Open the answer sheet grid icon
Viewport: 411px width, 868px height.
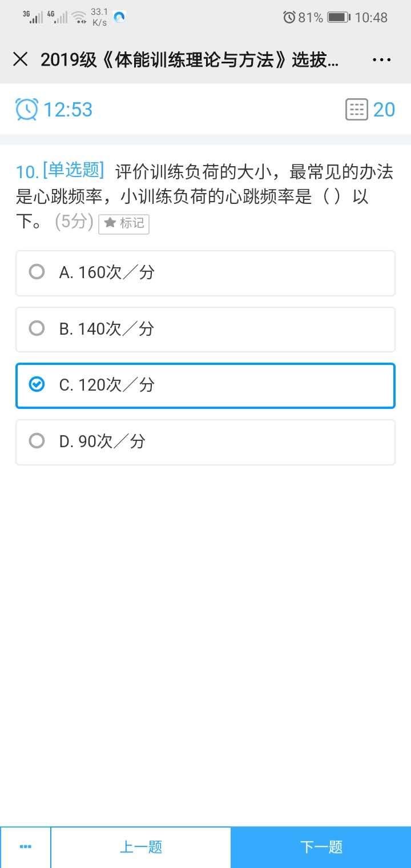tap(356, 109)
